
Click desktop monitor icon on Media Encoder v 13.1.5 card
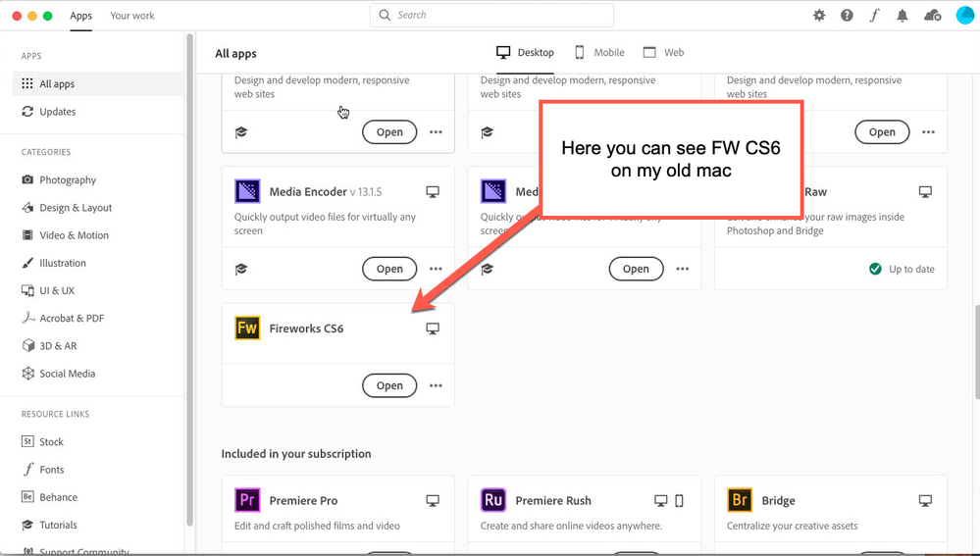(x=433, y=192)
